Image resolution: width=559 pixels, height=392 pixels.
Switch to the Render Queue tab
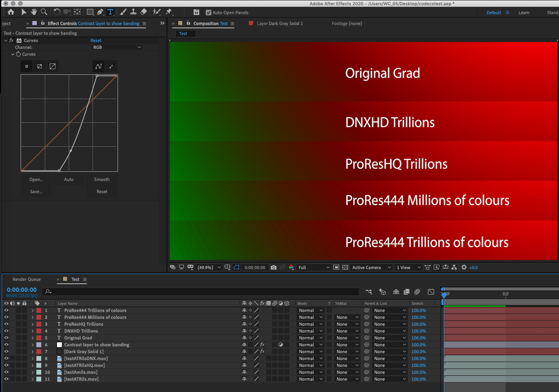[x=27, y=279]
